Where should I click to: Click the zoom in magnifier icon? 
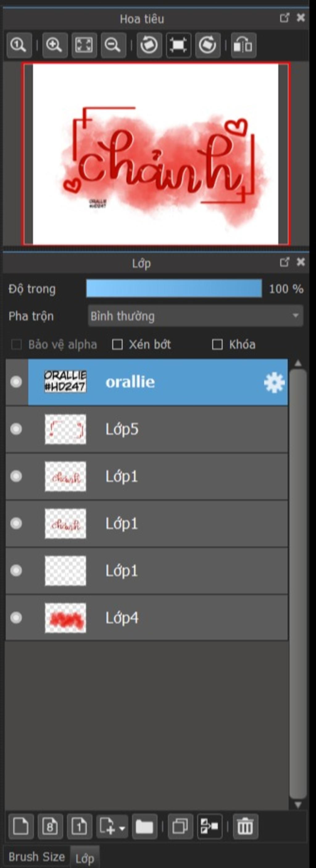pos(55,45)
